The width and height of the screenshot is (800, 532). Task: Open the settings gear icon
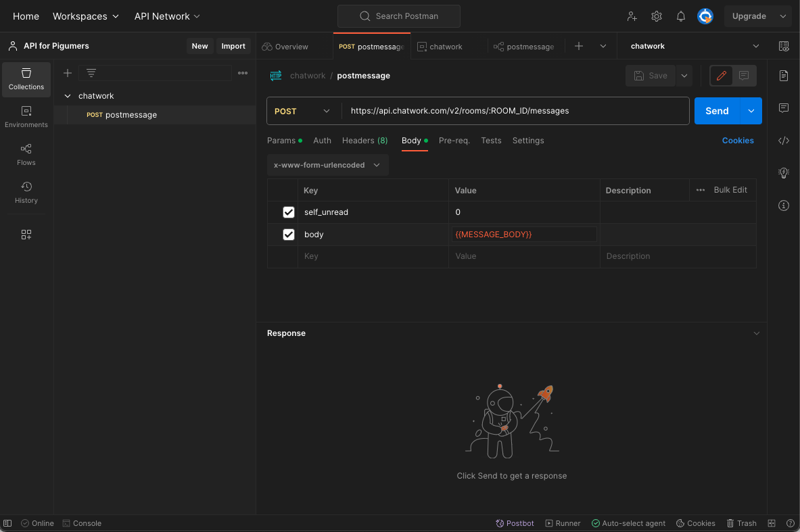click(x=657, y=16)
